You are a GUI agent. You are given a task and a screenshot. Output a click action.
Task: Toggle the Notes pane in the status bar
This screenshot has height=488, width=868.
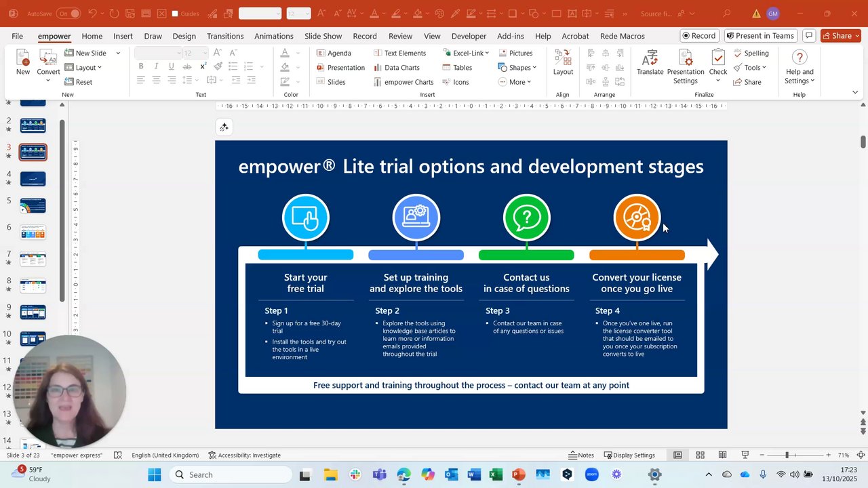point(581,455)
